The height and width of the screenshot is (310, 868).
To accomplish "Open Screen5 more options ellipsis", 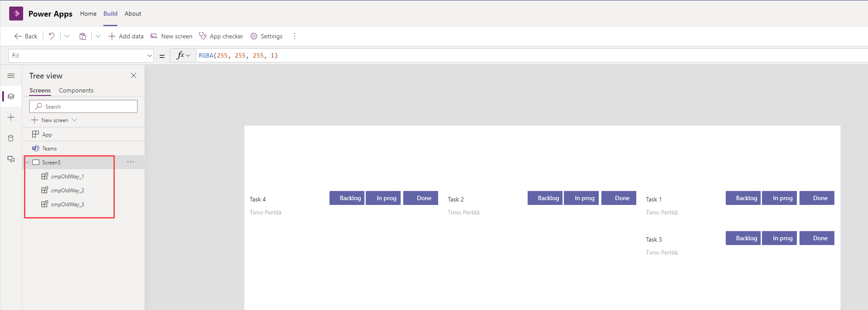I will [x=130, y=162].
